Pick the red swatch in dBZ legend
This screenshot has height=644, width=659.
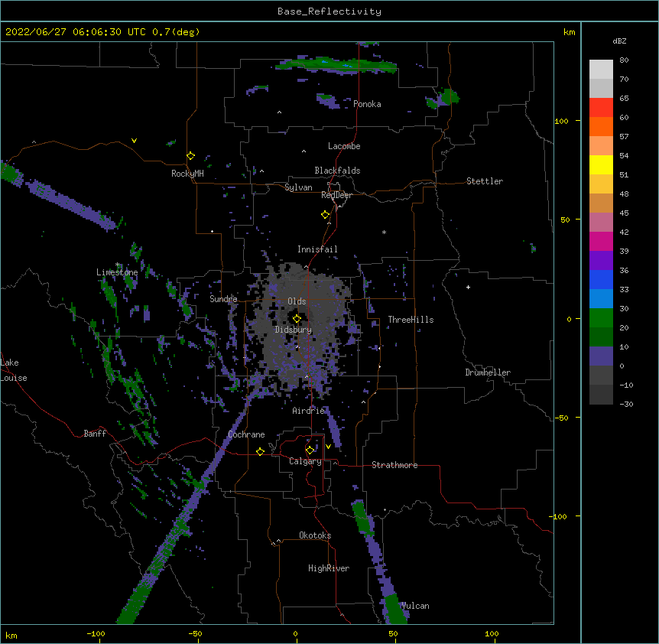(601, 108)
